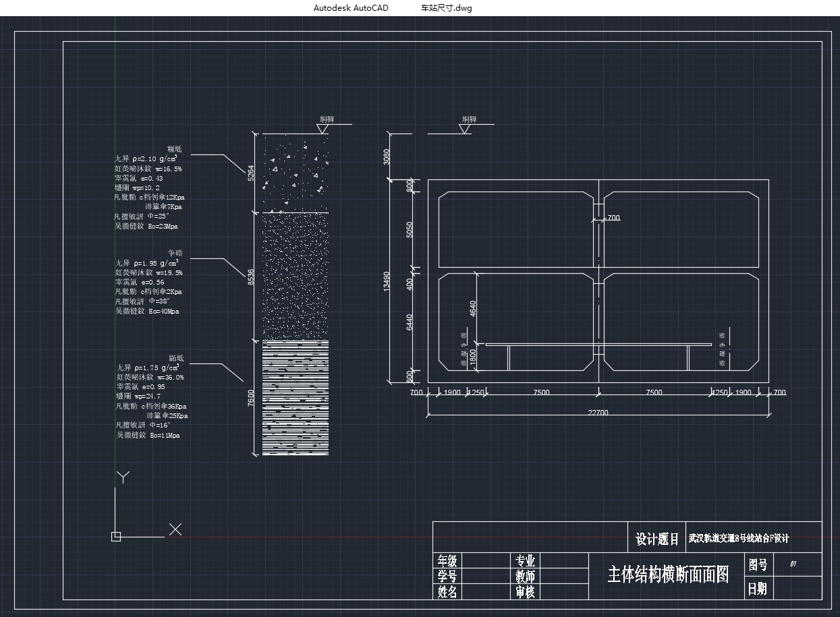Screen dimensions: 840x617
Task: Click the 日期 label in title block
Action: pos(757,589)
